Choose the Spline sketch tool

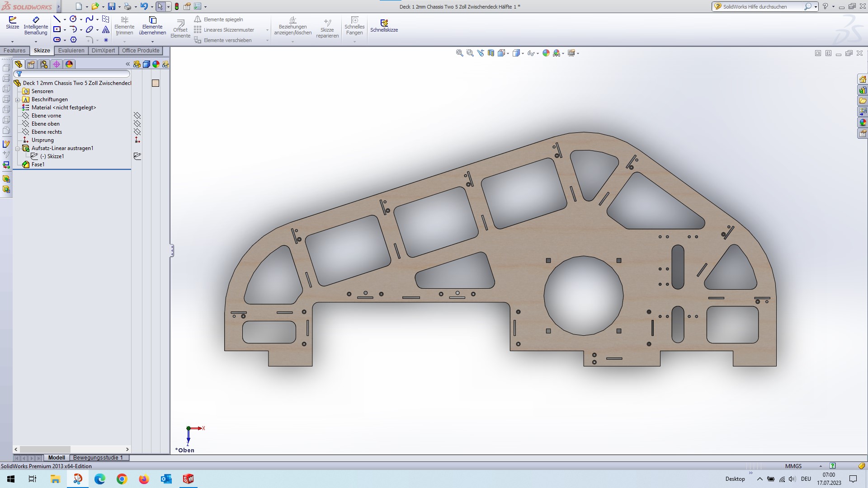click(89, 19)
